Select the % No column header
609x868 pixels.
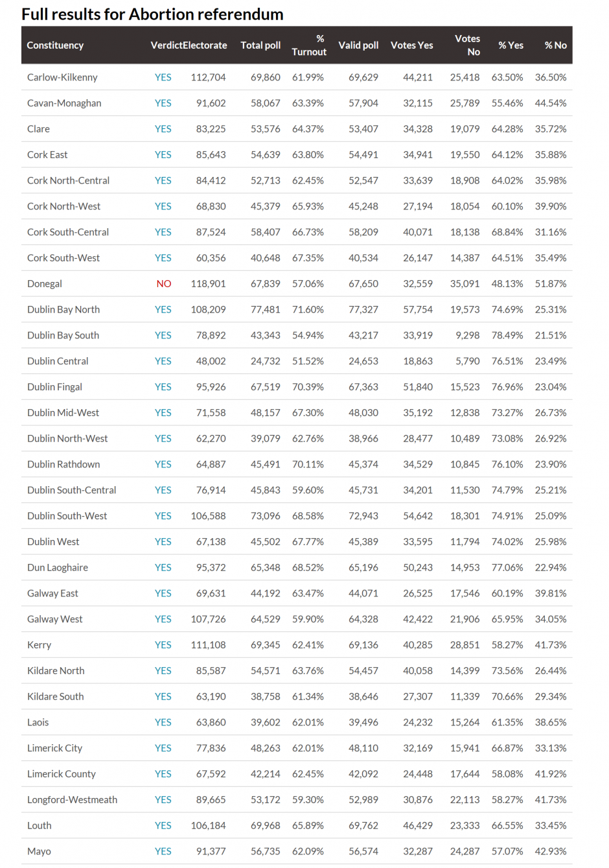(x=555, y=45)
